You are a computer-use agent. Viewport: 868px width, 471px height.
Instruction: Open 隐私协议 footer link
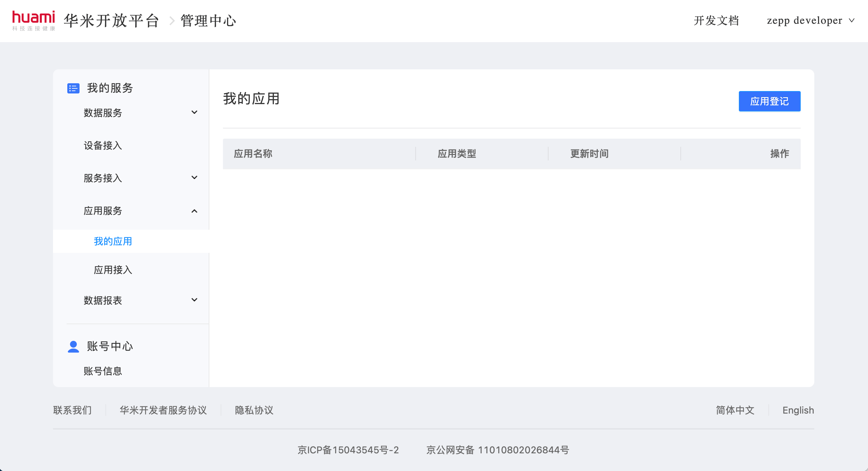point(254,410)
